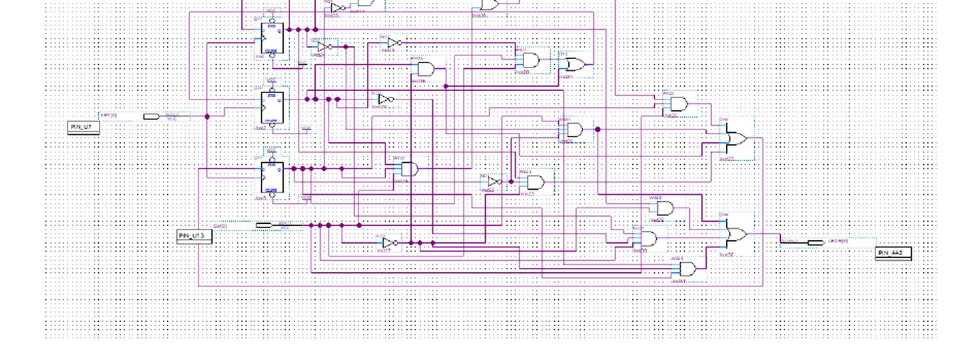Viewport: 980px width, 361px height.
Task: Click the input pin symbol beside PIN_U7
Action: click(x=151, y=117)
